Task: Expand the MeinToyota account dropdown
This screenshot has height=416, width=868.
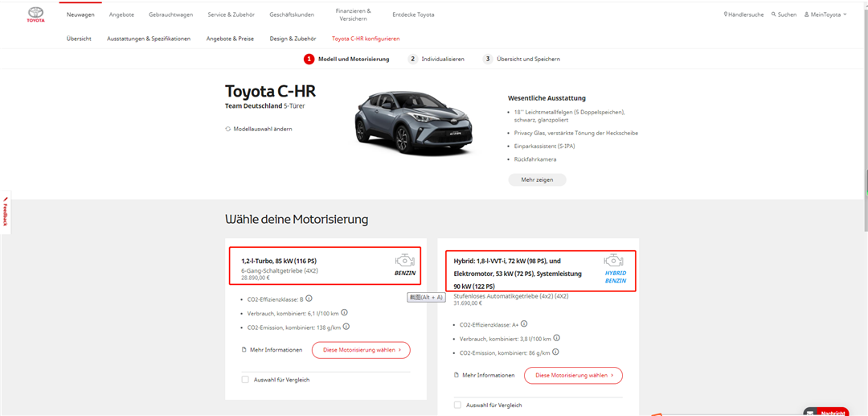Action: coord(825,14)
